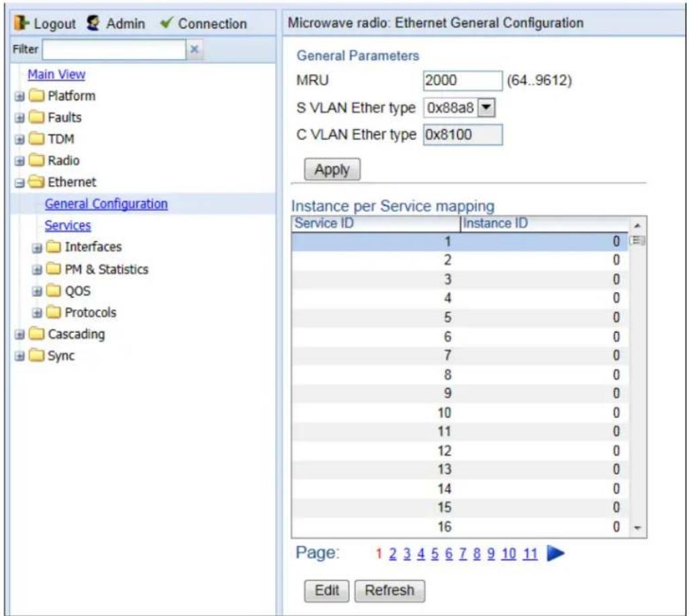Expand the PM & Statistics node
The image size is (689, 616).
tap(37, 269)
